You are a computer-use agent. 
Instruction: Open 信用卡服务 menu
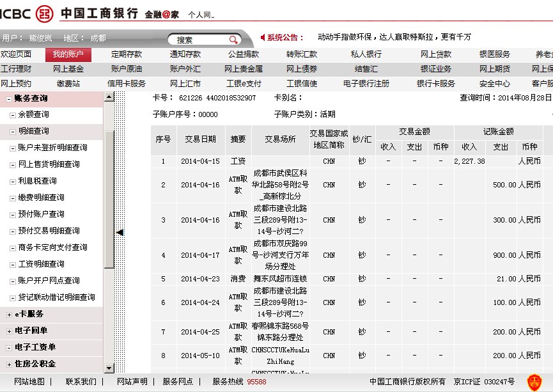(x=126, y=84)
